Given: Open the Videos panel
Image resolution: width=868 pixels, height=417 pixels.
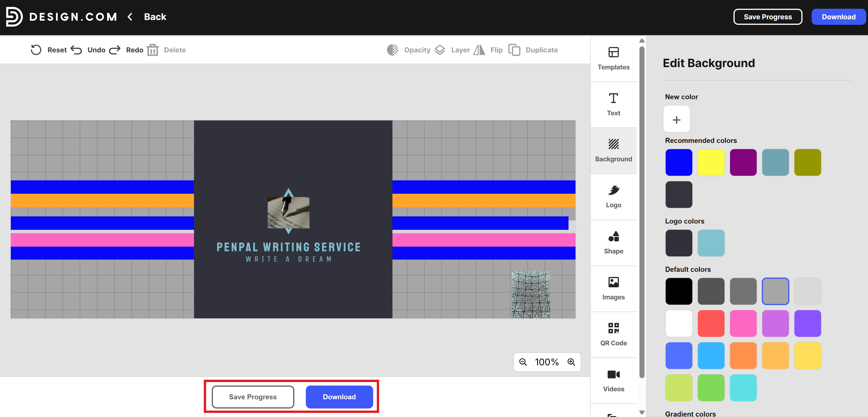Looking at the screenshot, I should point(613,380).
